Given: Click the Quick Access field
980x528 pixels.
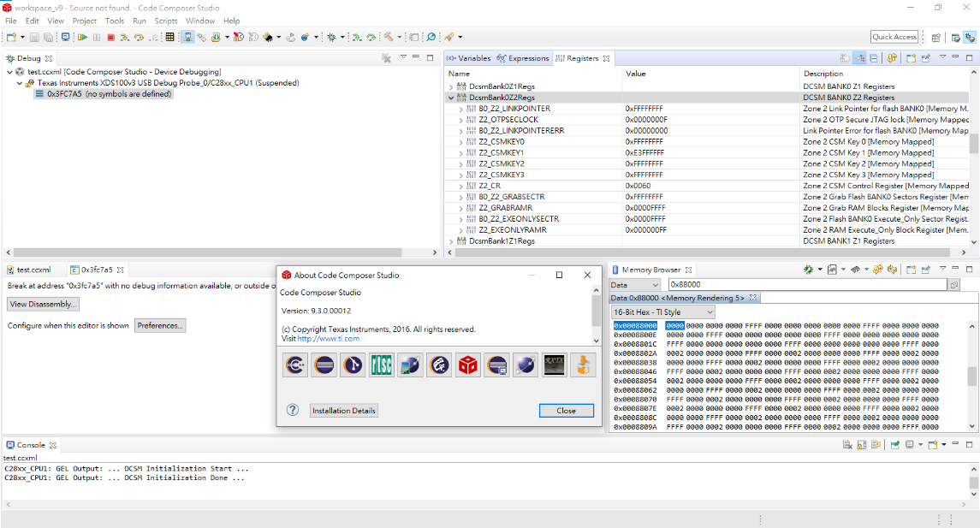Looking at the screenshot, I should click(x=894, y=37).
